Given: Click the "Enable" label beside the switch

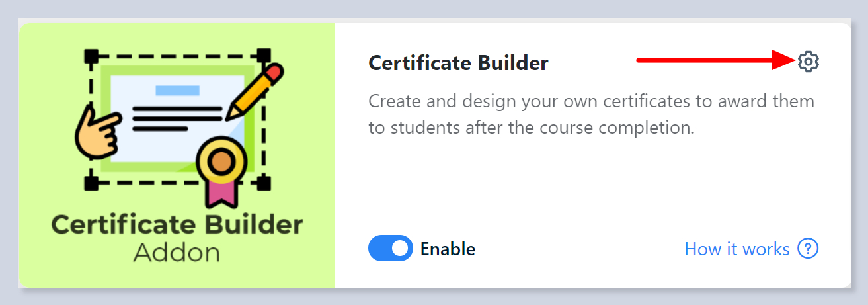Looking at the screenshot, I should (x=448, y=249).
